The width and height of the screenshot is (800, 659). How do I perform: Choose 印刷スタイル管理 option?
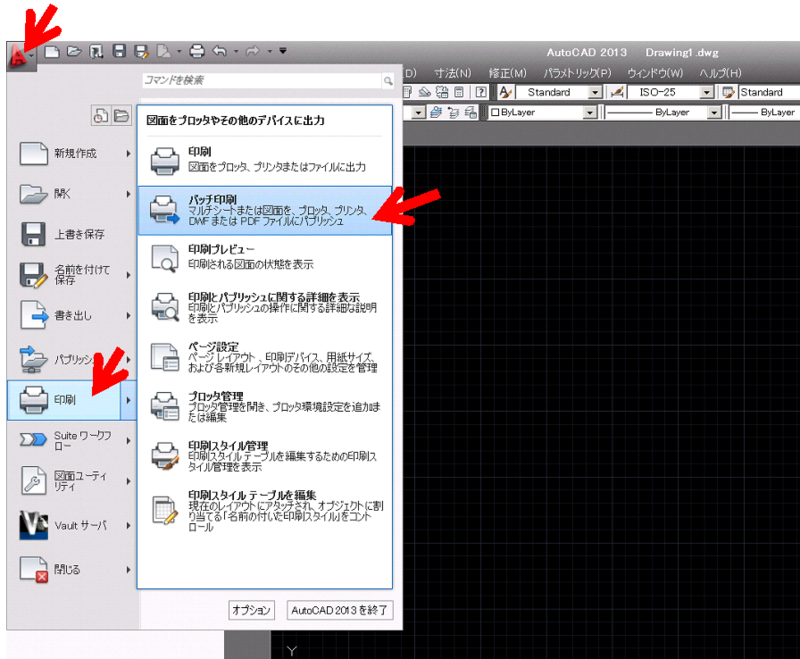coord(264,456)
